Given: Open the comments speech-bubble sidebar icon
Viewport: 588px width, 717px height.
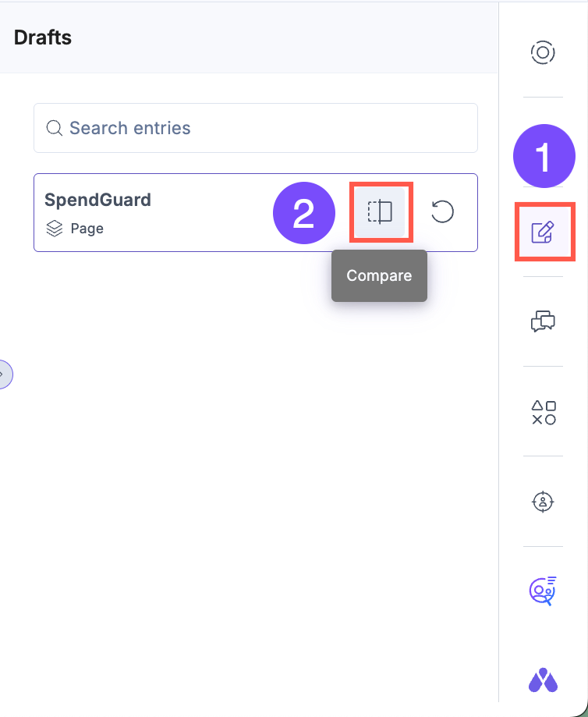Looking at the screenshot, I should tap(543, 321).
